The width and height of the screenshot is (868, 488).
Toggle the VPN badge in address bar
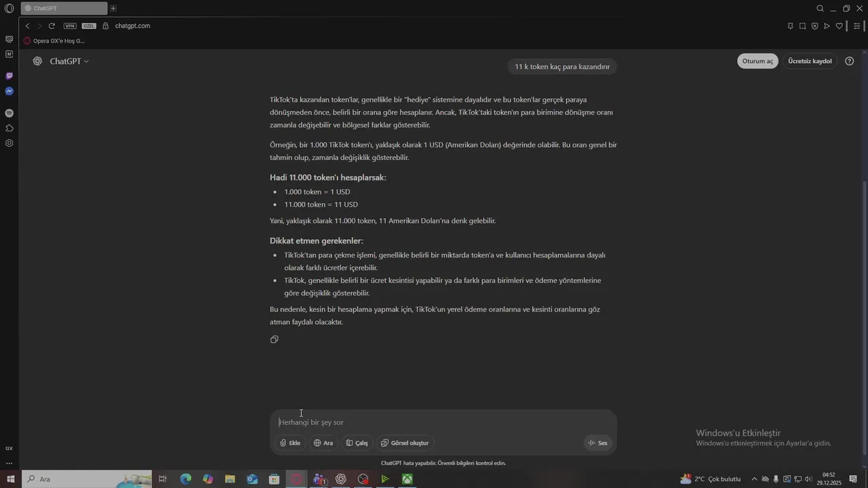click(x=70, y=26)
